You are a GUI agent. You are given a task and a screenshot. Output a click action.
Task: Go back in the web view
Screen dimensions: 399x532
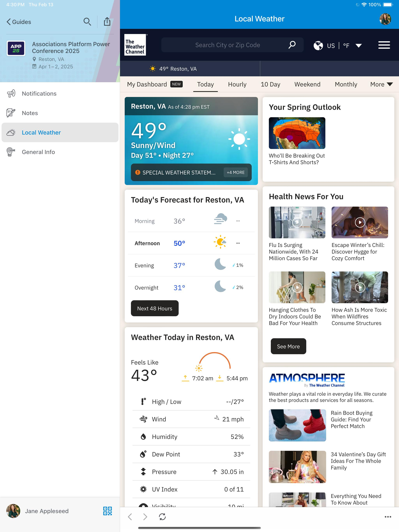tap(130, 517)
